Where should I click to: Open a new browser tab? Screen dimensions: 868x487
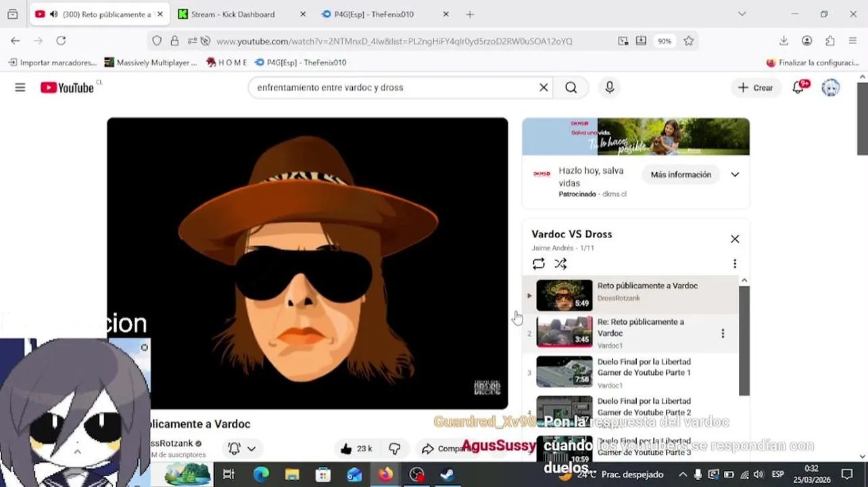(x=470, y=14)
